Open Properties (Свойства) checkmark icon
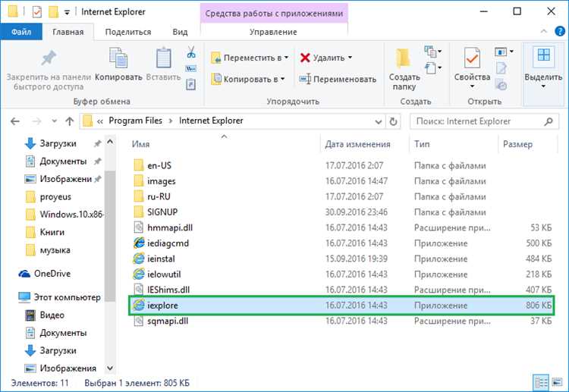569x392 pixels. coord(472,58)
